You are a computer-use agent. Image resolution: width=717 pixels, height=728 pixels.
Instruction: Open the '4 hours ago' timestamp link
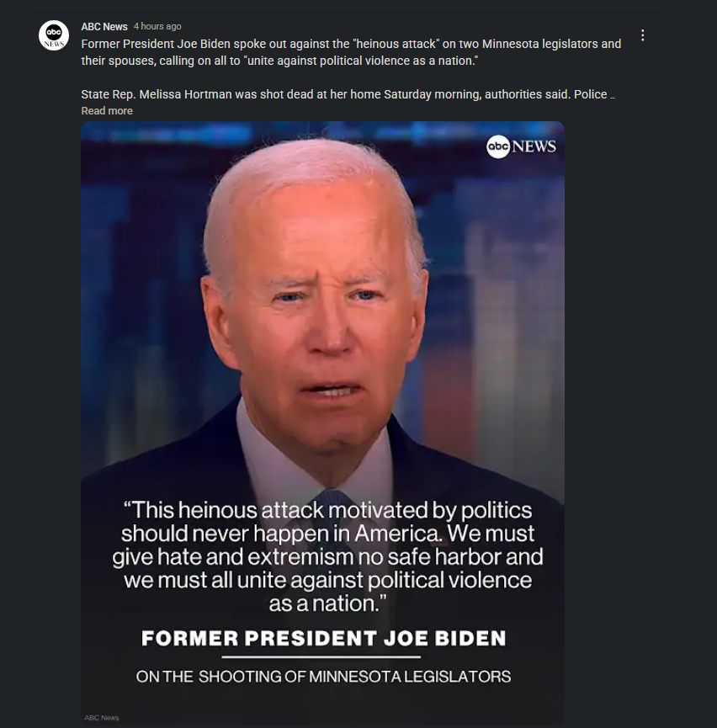pos(157,26)
